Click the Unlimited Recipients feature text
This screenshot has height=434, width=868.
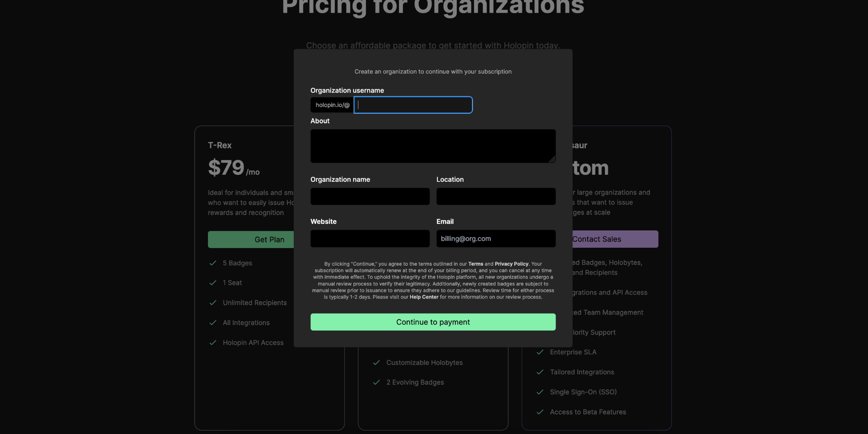(255, 303)
